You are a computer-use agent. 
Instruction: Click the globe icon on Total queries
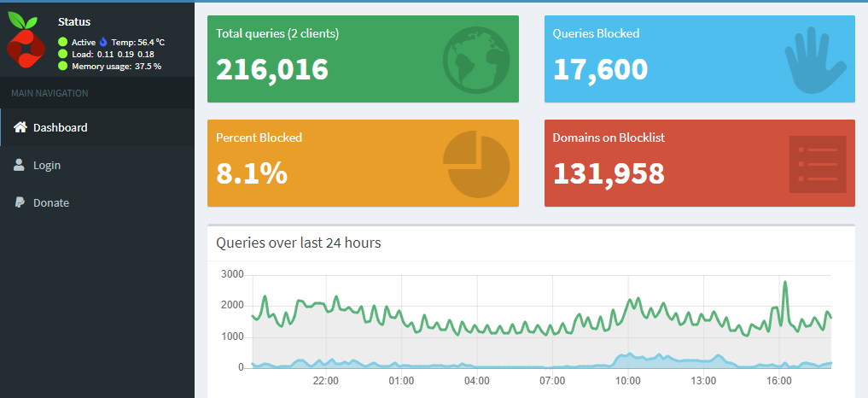click(475, 59)
